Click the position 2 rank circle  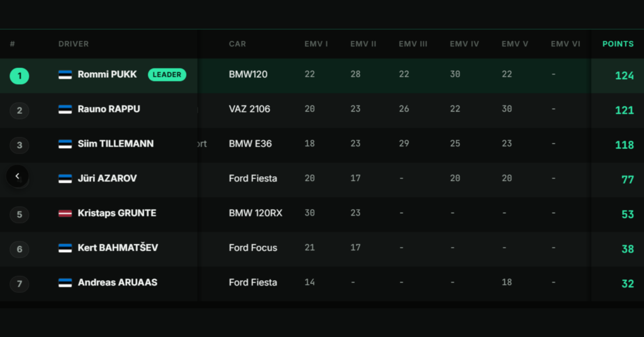click(19, 111)
